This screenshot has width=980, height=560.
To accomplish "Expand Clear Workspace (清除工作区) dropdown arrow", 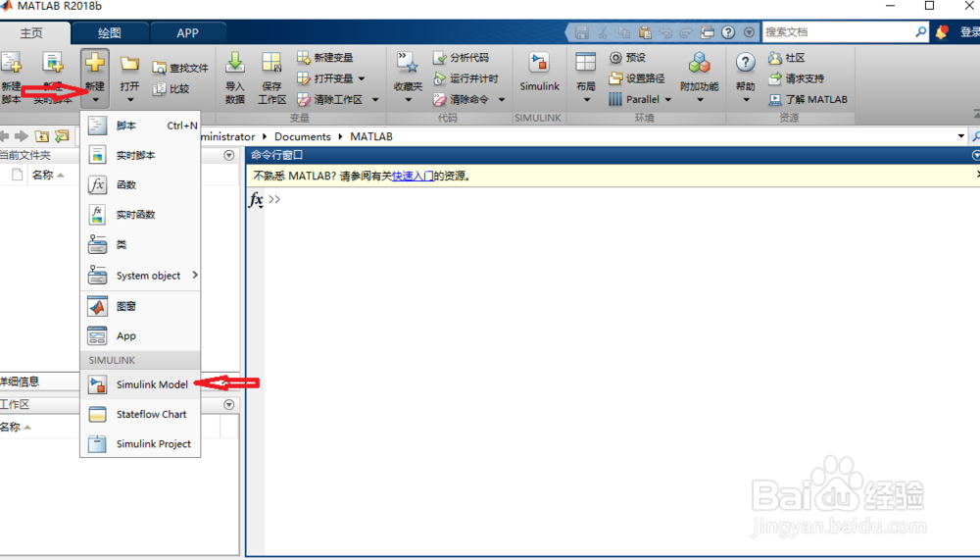I will (375, 99).
